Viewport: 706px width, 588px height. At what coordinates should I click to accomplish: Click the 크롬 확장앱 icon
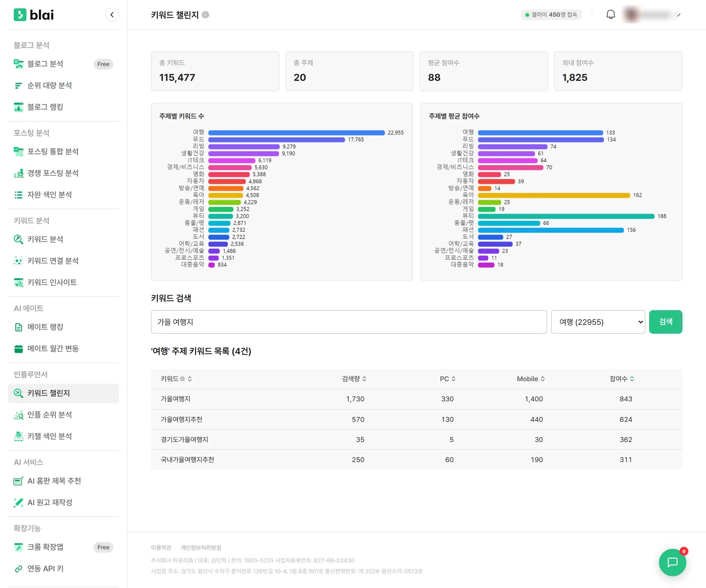click(19, 547)
